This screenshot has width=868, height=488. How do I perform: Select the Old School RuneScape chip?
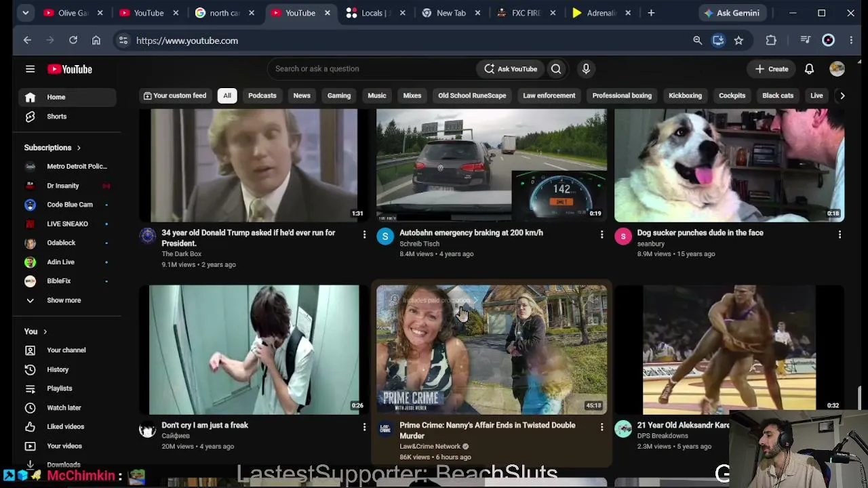pos(472,96)
